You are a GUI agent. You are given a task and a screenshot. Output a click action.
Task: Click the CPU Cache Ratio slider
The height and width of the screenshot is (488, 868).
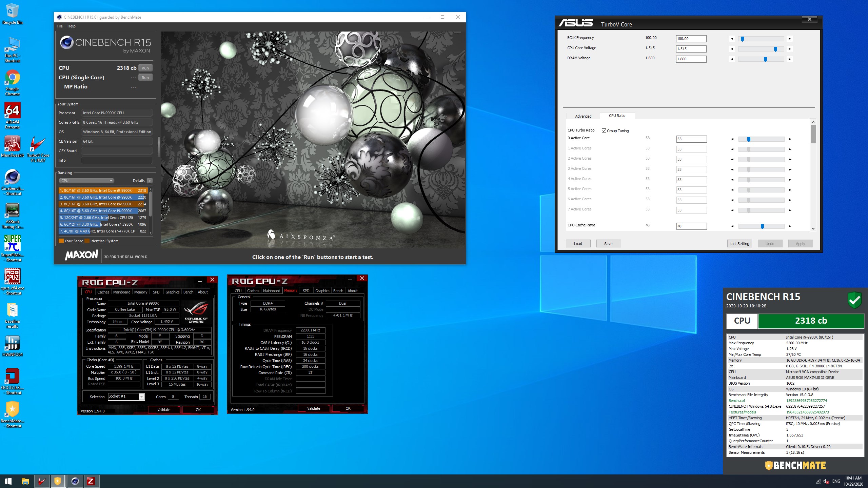(761, 226)
